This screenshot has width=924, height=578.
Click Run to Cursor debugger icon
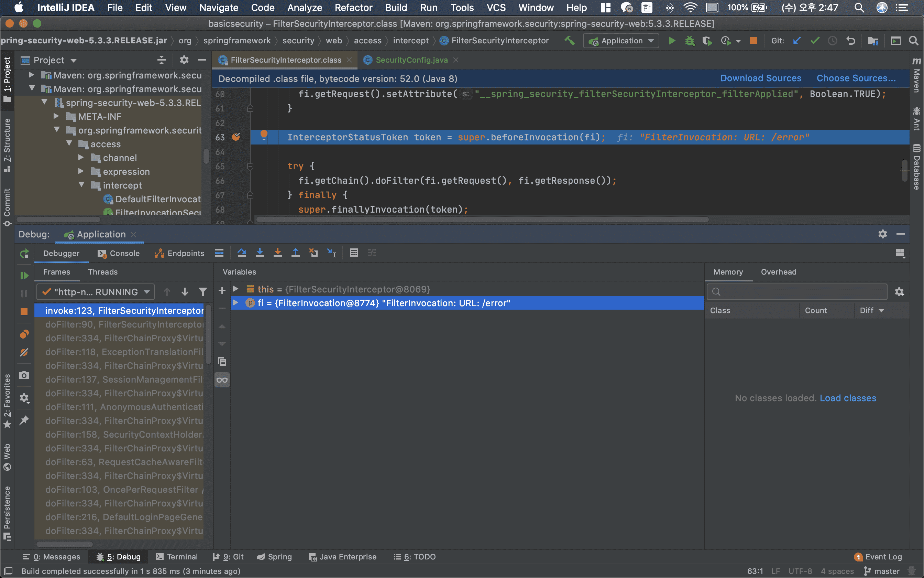tap(331, 253)
